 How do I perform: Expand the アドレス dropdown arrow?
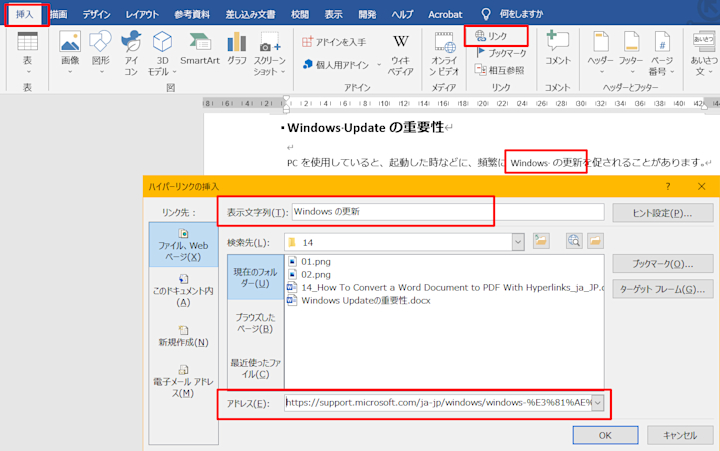point(597,403)
